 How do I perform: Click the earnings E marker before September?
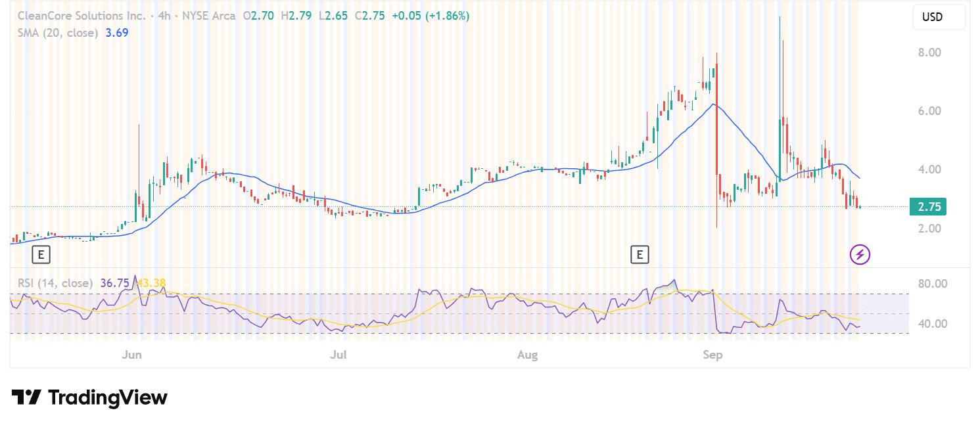639,254
